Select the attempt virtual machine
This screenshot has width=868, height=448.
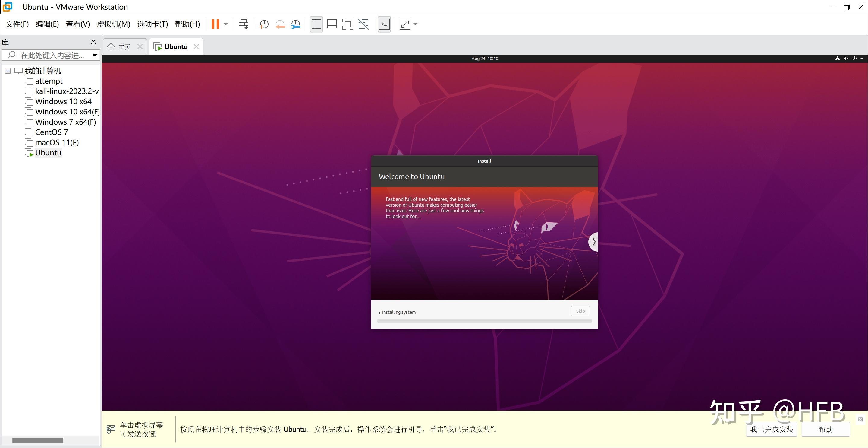pos(49,81)
